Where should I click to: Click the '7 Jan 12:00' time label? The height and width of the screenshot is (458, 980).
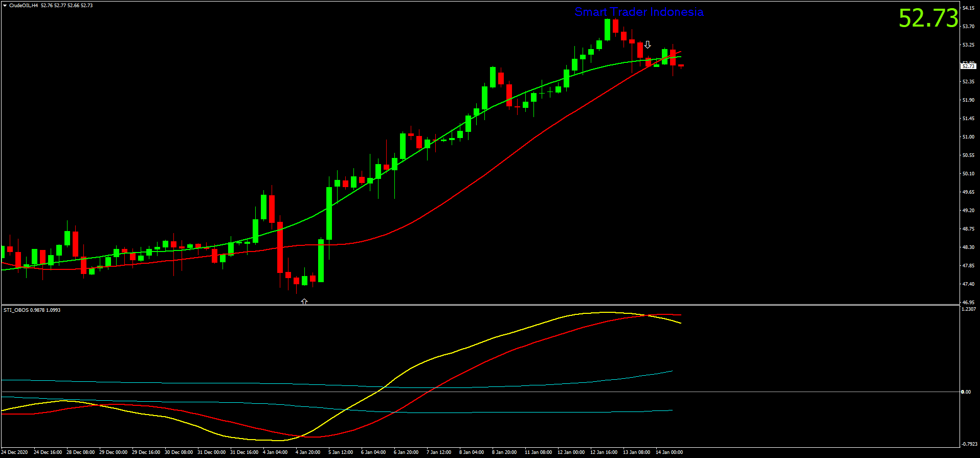[x=439, y=452]
